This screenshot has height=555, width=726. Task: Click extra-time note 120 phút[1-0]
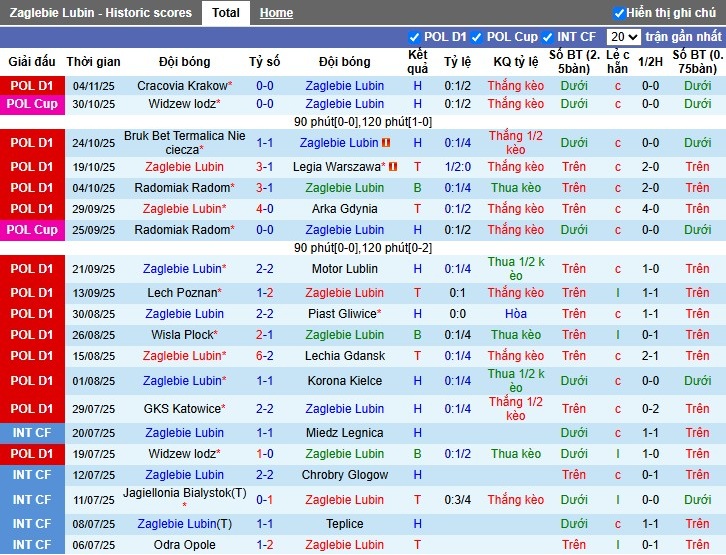[x=397, y=122]
